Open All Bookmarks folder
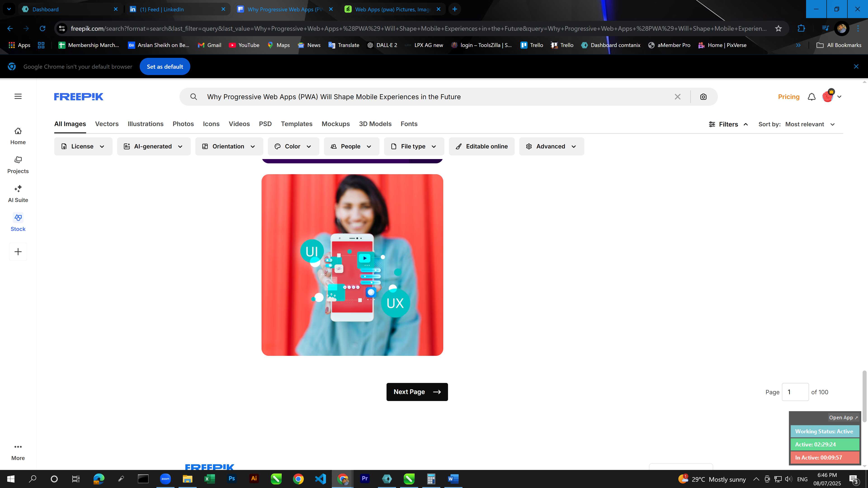This screenshot has width=868, height=488. tap(839, 45)
